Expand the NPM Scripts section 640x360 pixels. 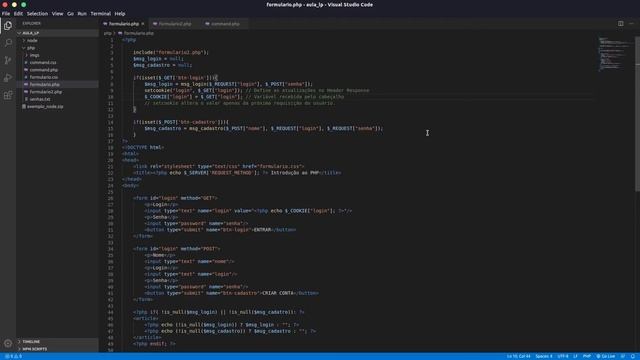[x=35, y=349]
